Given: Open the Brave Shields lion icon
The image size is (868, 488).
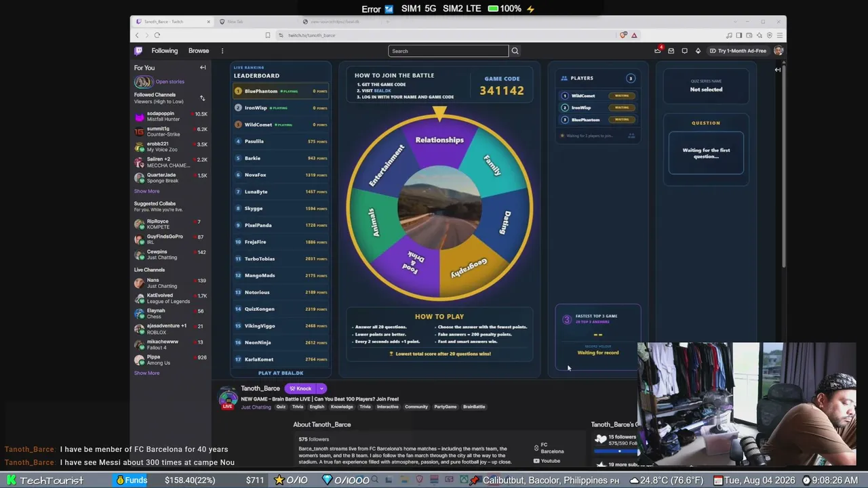Looking at the screenshot, I should [x=623, y=35].
